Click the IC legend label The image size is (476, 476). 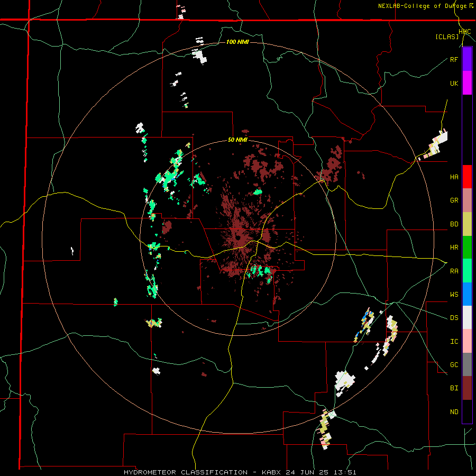pyautogui.click(x=454, y=342)
